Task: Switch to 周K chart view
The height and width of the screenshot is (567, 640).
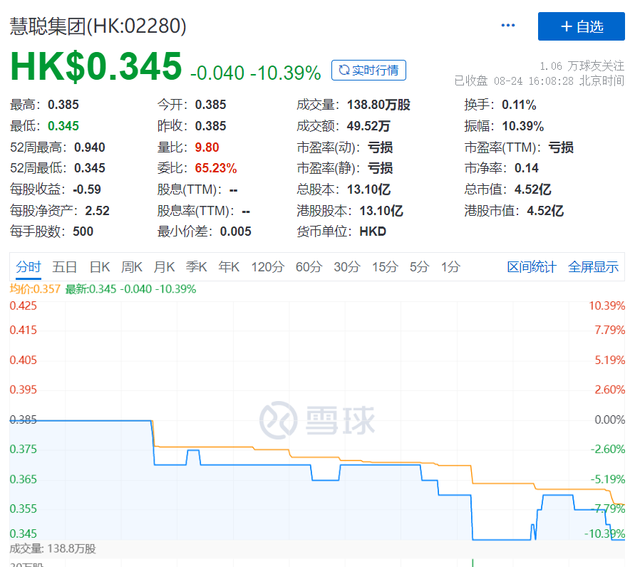Action: [x=131, y=267]
